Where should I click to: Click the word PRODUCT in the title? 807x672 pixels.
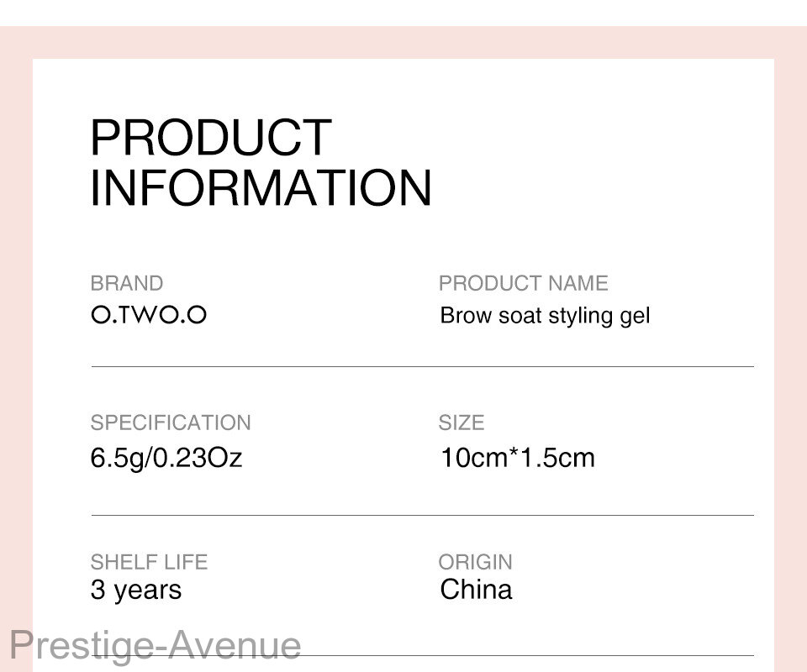(211, 137)
